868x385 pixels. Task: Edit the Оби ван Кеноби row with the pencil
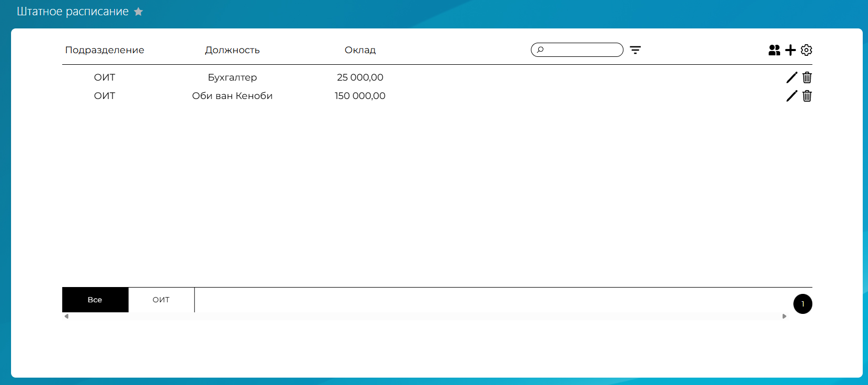[792, 96]
